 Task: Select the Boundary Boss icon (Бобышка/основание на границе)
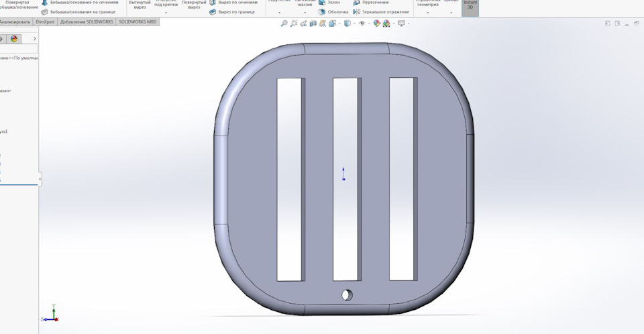click(45, 12)
